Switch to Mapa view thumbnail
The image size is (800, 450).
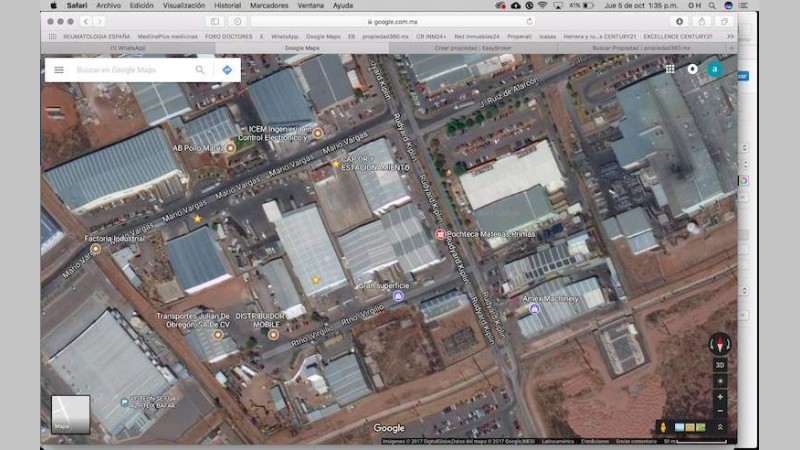[70, 414]
